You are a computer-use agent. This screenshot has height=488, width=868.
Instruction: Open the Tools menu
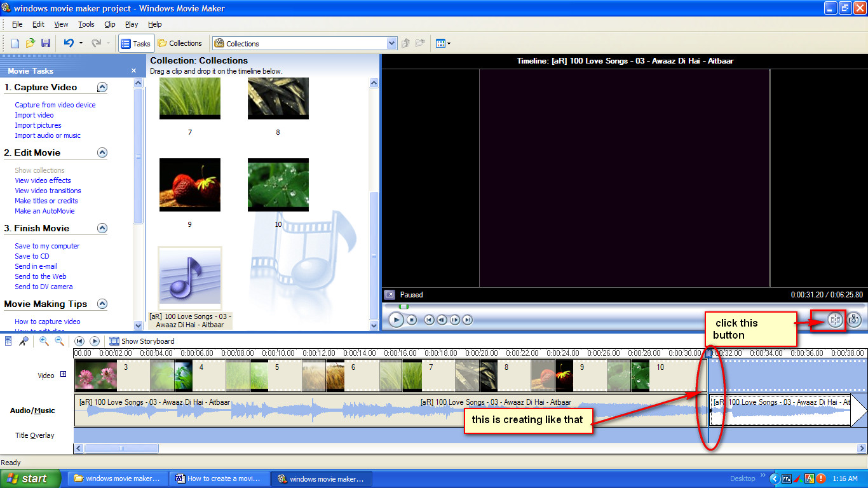(86, 24)
